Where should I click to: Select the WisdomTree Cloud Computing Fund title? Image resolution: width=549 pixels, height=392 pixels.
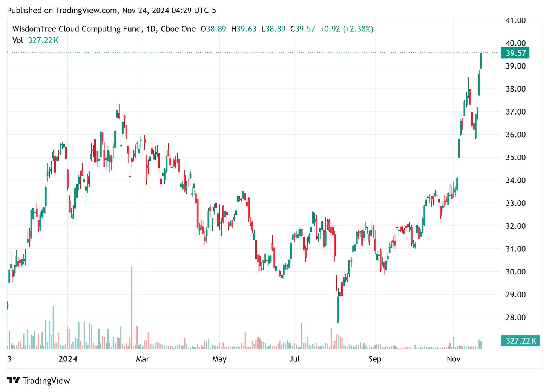pos(77,29)
